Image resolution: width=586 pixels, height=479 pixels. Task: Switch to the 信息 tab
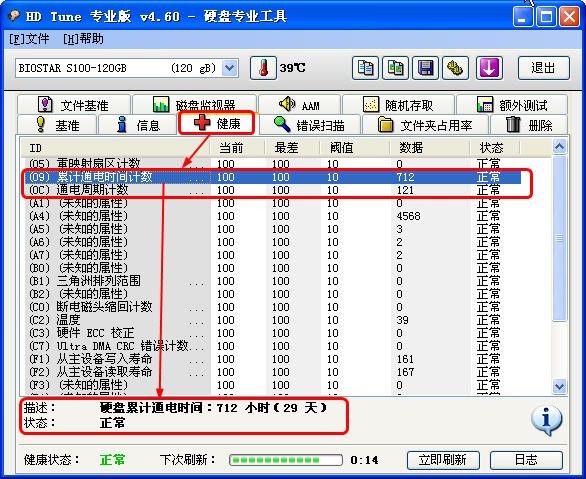(137, 125)
